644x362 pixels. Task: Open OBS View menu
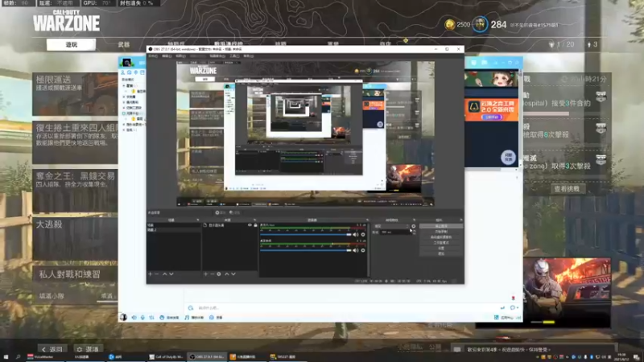pyautogui.click(x=180, y=56)
